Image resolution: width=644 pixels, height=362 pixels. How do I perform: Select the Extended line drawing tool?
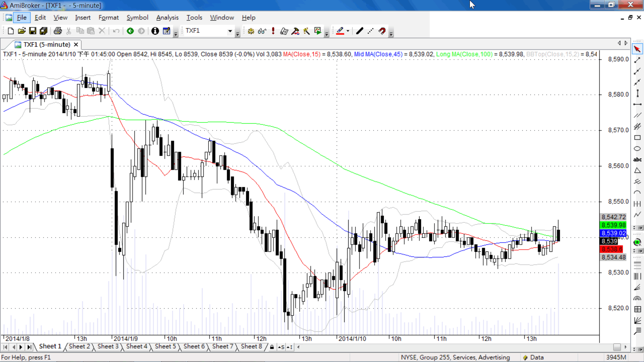637,82
